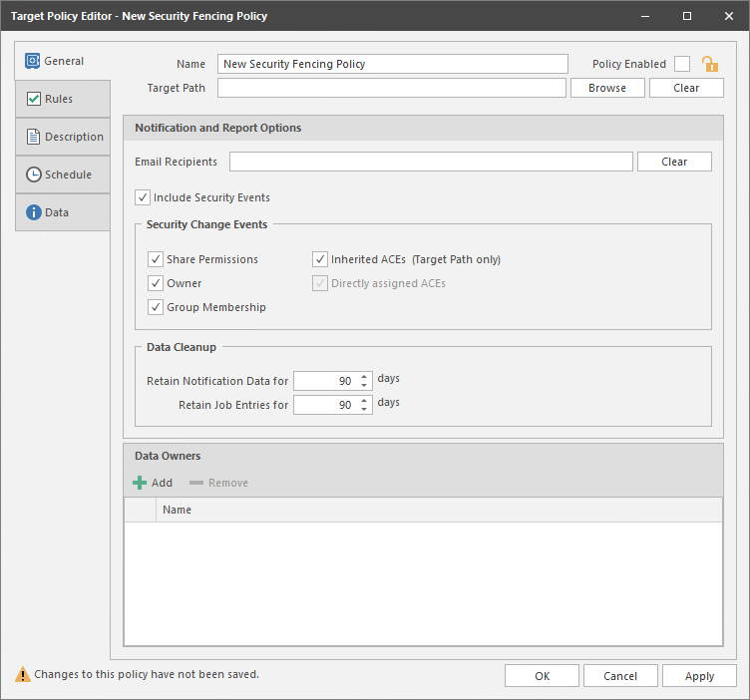Enable the Policy Enabled checkbox
The image size is (750, 700).
click(x=682, y=64)
